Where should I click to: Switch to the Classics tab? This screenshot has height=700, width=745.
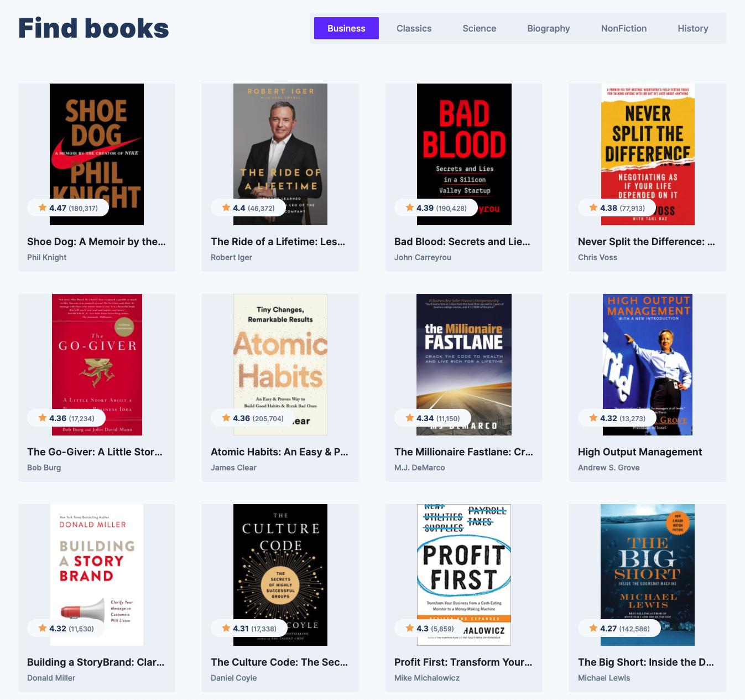pyautogui.click(x=414, y=28)
